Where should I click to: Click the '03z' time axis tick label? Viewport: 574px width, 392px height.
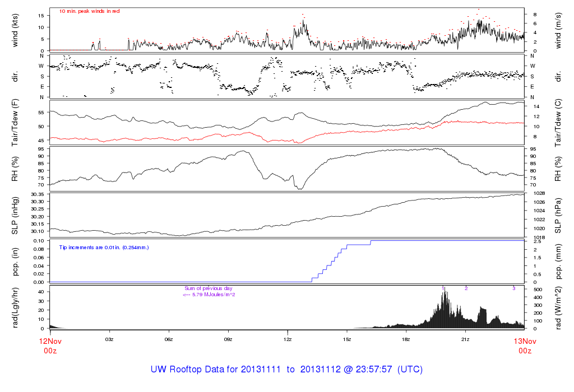pos(109,339)
